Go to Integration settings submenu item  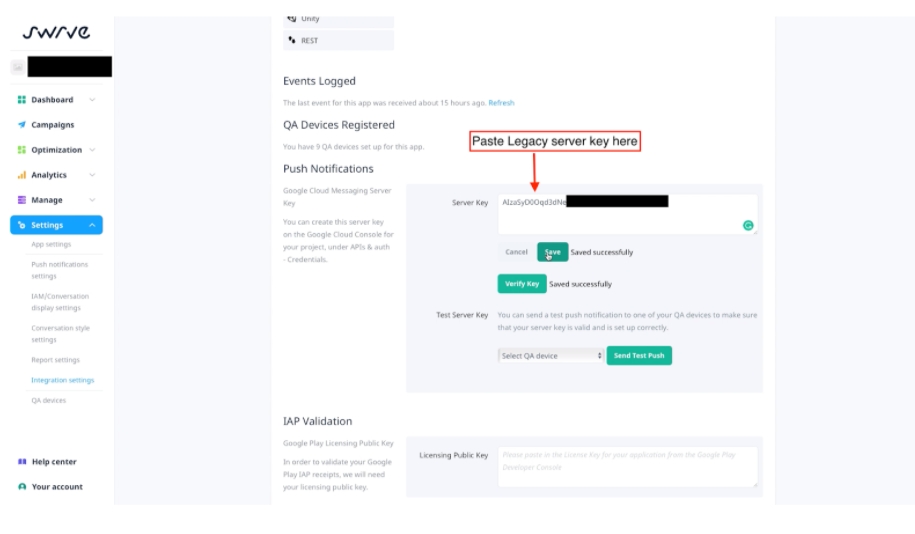pos(62,380)
